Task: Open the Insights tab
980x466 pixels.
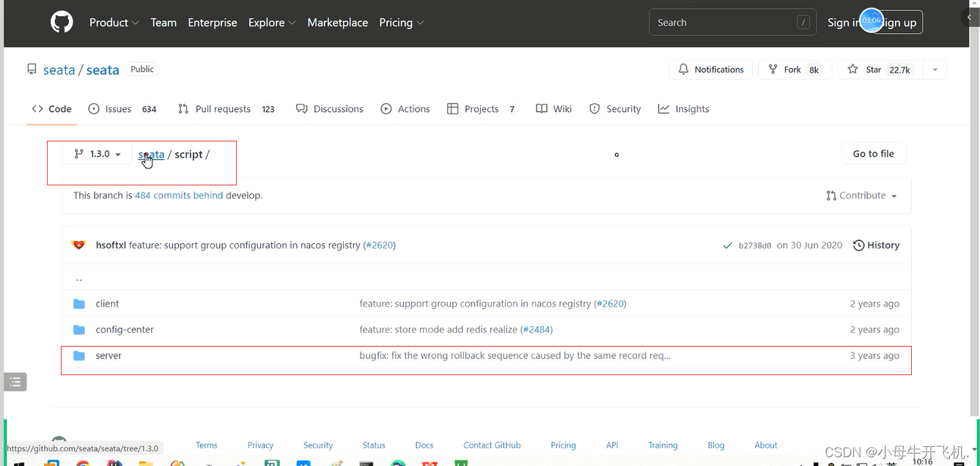Action: pyautogui.click(x=684, y=109)
